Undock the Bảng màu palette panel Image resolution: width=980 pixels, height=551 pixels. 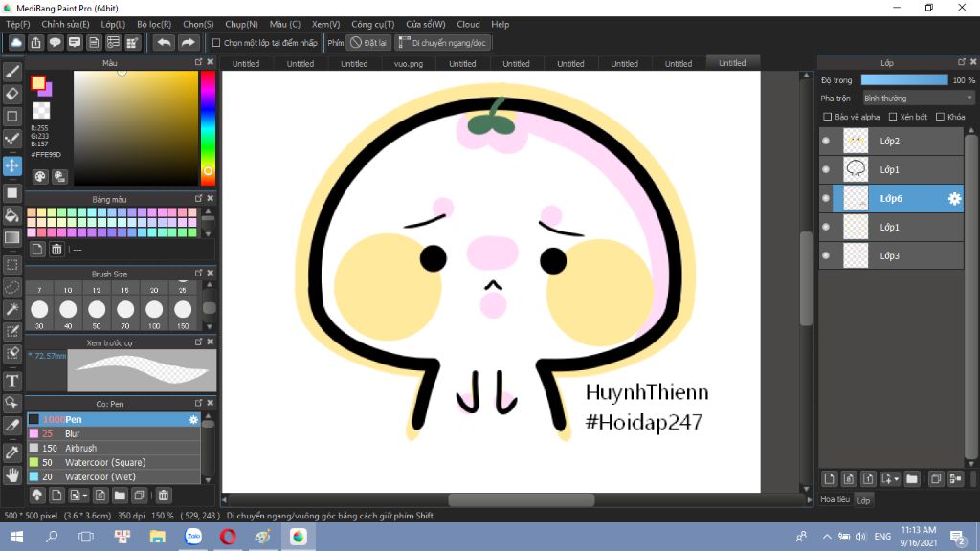pos(199,198)
